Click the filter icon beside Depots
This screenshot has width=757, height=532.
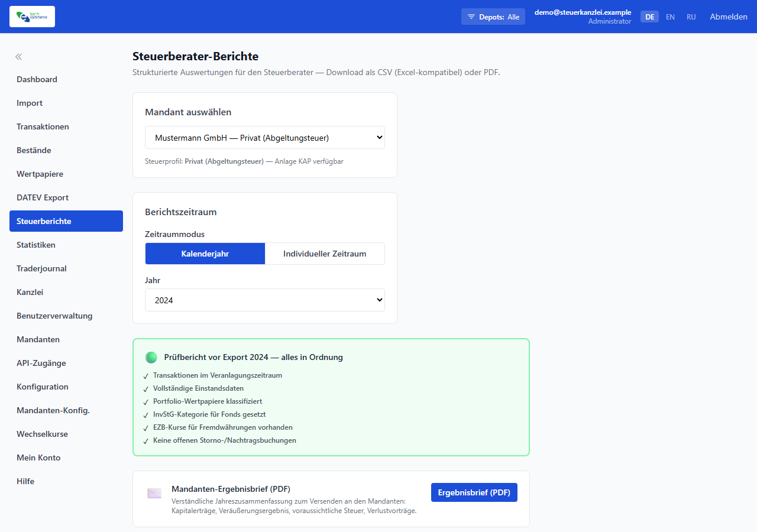tap(471, 17)
